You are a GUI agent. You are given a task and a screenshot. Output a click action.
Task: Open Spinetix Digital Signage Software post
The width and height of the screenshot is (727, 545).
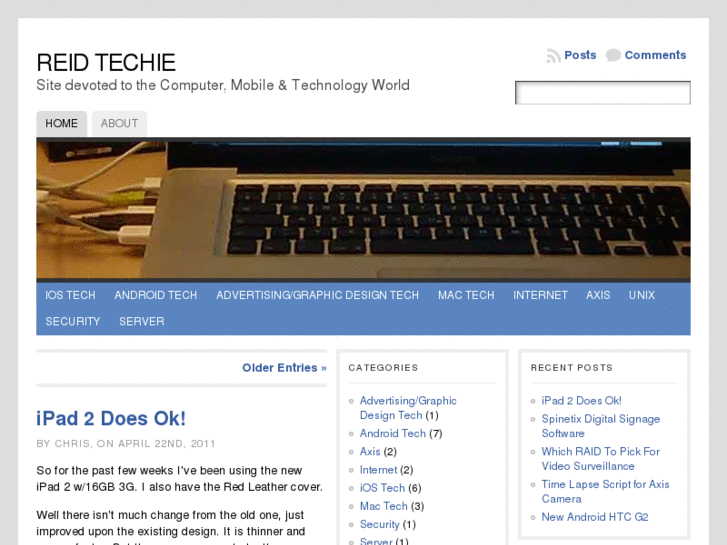pos(600,426)
